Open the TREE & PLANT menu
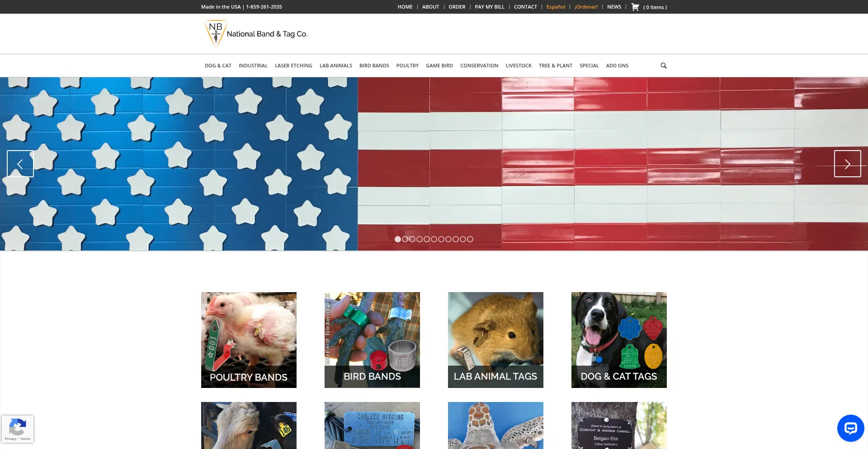Viewport: 868px width, 449px height. coord(556,66)
